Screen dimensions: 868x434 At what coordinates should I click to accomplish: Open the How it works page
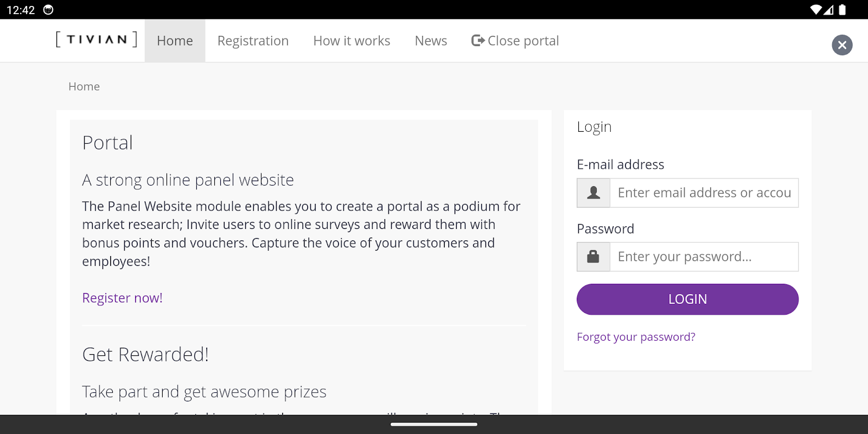point(352,41)
